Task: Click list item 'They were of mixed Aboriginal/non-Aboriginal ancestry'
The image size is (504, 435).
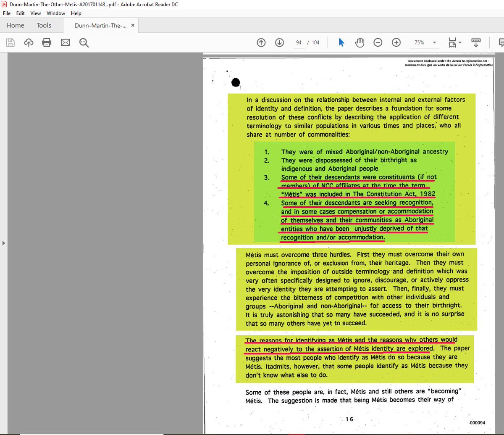Action: click(x=365, y=152)
